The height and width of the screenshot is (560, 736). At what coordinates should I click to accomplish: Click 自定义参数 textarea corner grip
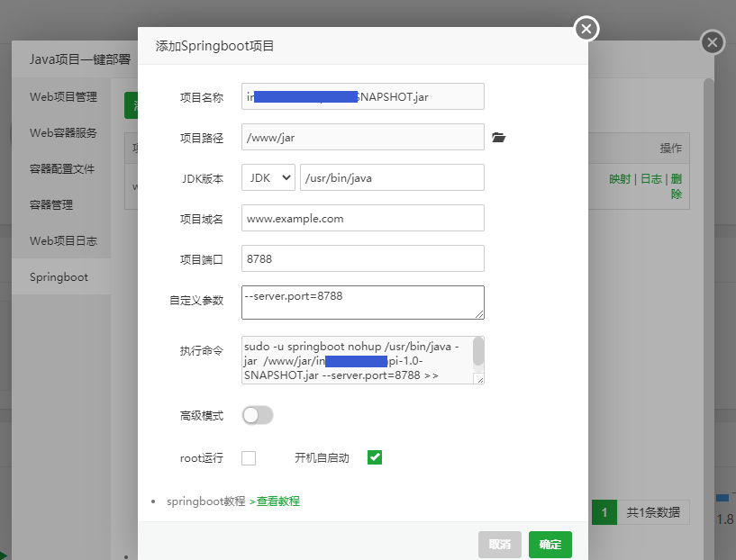click(x=479, y=314)
